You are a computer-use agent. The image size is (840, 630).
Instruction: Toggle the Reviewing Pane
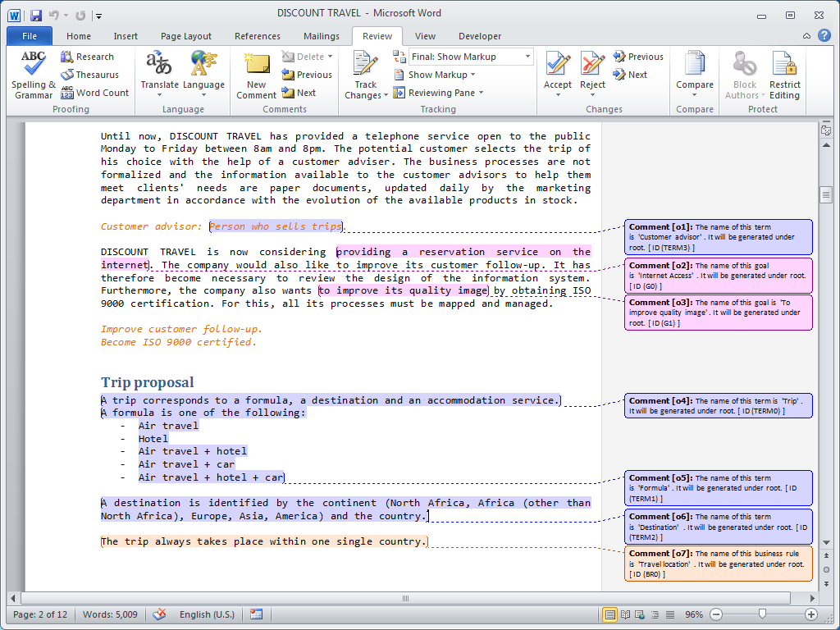(435, 93)
